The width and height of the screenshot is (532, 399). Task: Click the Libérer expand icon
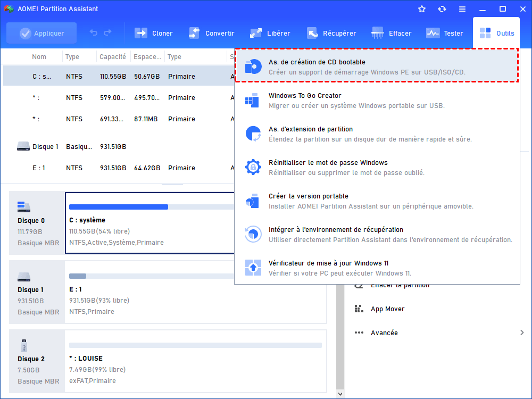click(x=256, y=33)
